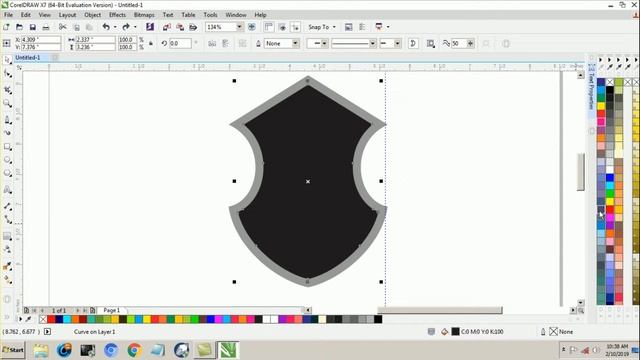Click the Export icon
The image size is (640, 360).
180,27
